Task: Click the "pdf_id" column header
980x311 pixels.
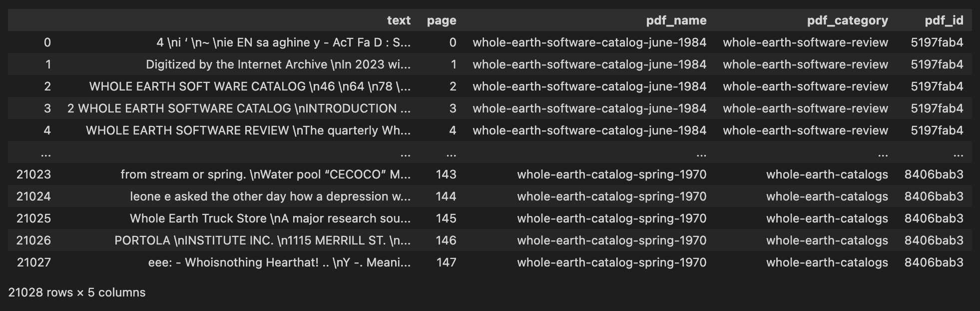Action: (x=944, y=20)
